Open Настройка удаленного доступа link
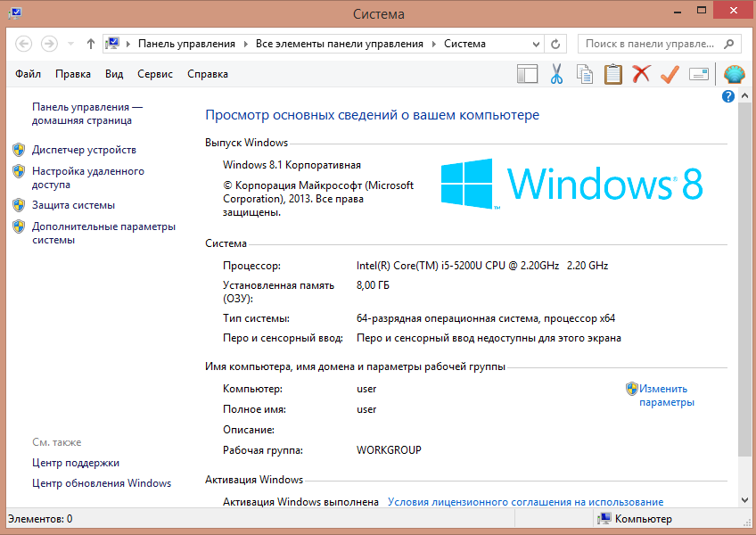Viewport: 756px width, 535px height. tap(87, 177)
